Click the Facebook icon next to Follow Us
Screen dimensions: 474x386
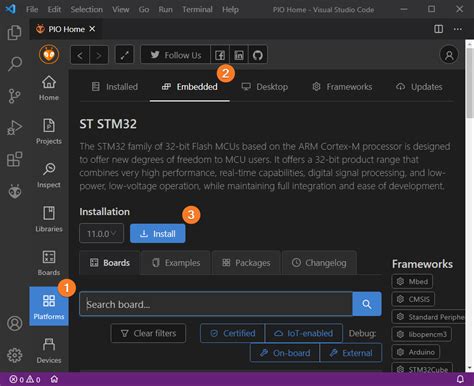(x=220, y=55)
